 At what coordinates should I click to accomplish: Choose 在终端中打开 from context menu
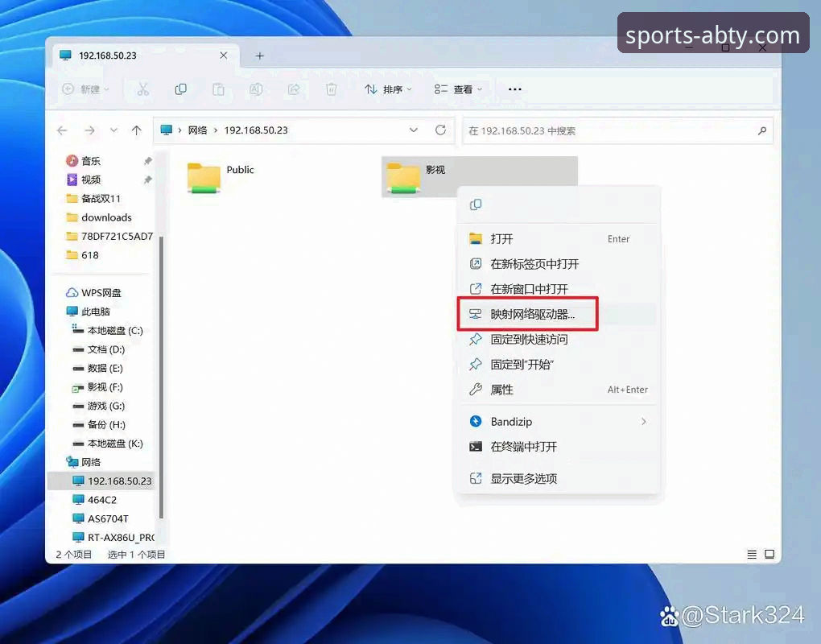(x=558, y=447)
